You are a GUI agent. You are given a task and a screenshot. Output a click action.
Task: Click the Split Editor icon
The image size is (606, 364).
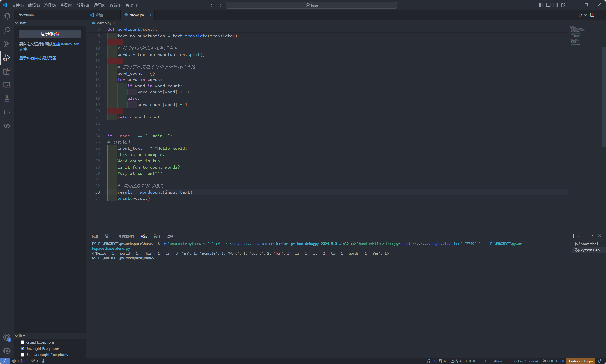point(592,15)
